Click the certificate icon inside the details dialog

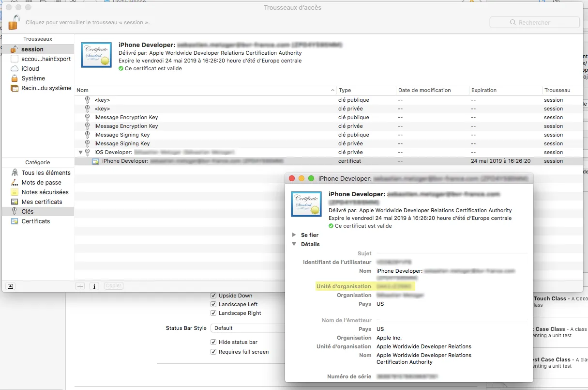(306, 204)
